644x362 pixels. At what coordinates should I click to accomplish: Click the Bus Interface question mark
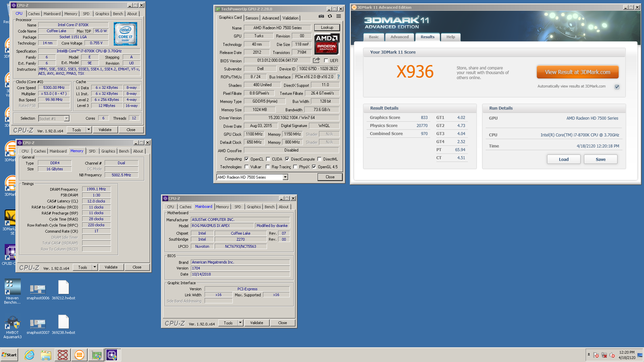pos(338,77)
